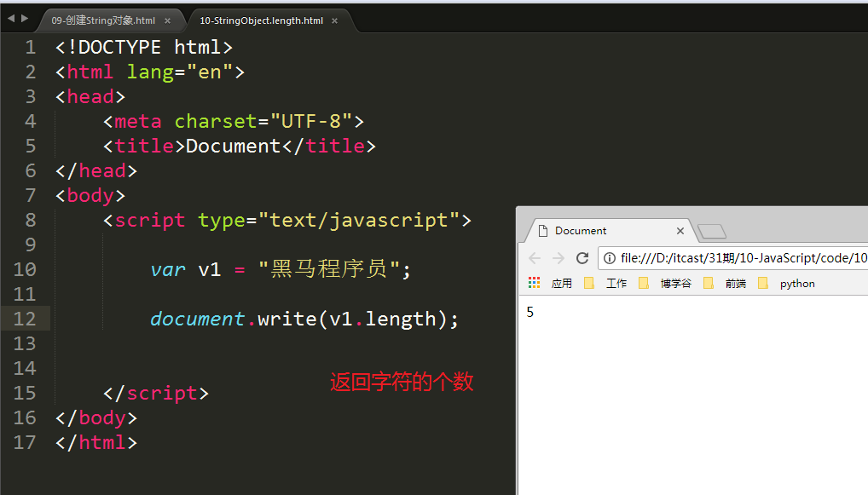Click the "UTF-8" charset value
This screenshot has height=495, width=868.
click(x=311, y=122)
